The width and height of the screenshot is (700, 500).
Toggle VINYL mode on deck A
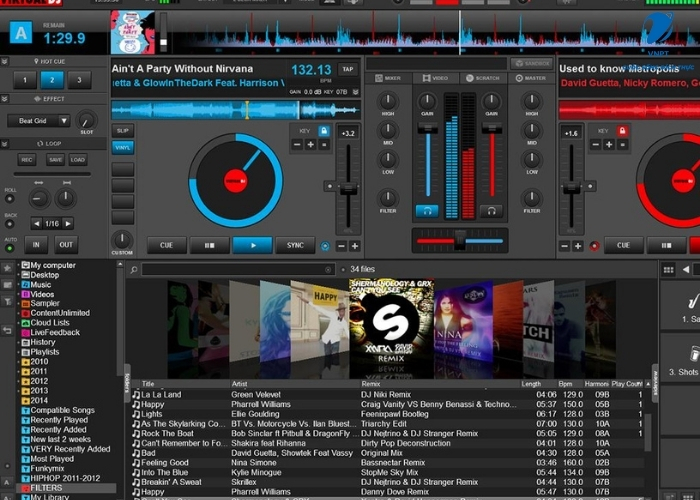click(122, 147)
